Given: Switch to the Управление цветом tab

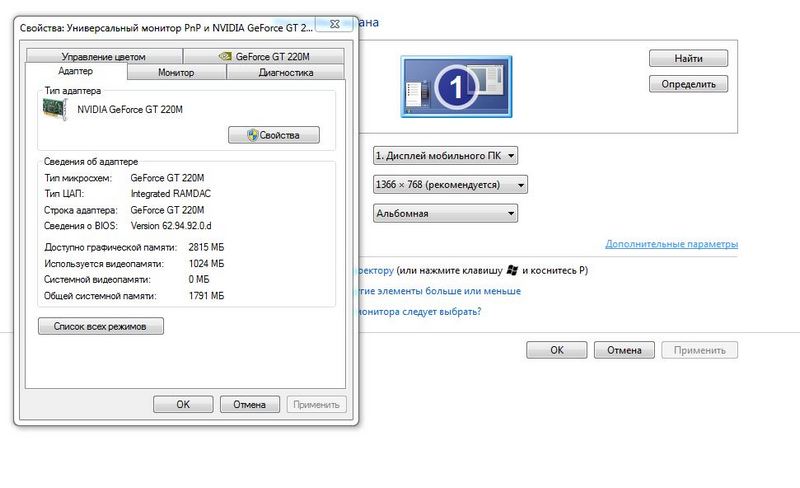Looking at the screenshot, I should click(x=103, y=57).
